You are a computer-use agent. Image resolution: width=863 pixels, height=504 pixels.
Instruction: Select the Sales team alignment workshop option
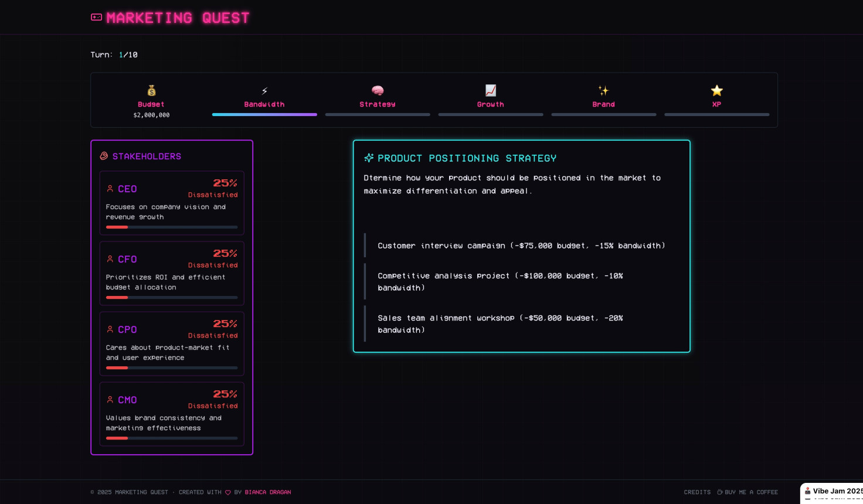(x=500, y=324)
